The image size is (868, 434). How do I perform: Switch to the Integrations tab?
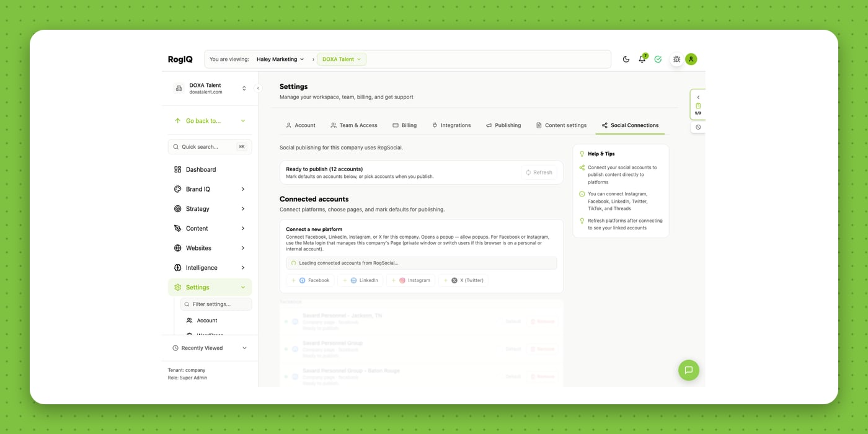pos(451,125)
